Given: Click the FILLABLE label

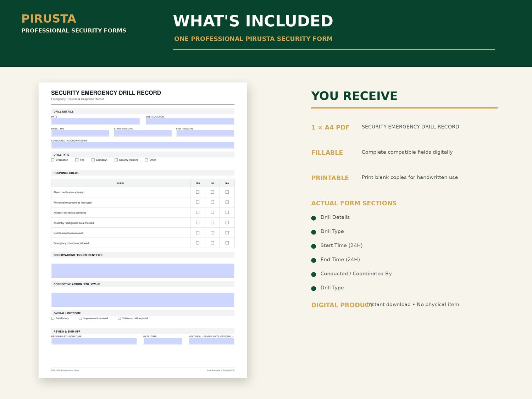Looking at the screenshot, I should [327, 153].
